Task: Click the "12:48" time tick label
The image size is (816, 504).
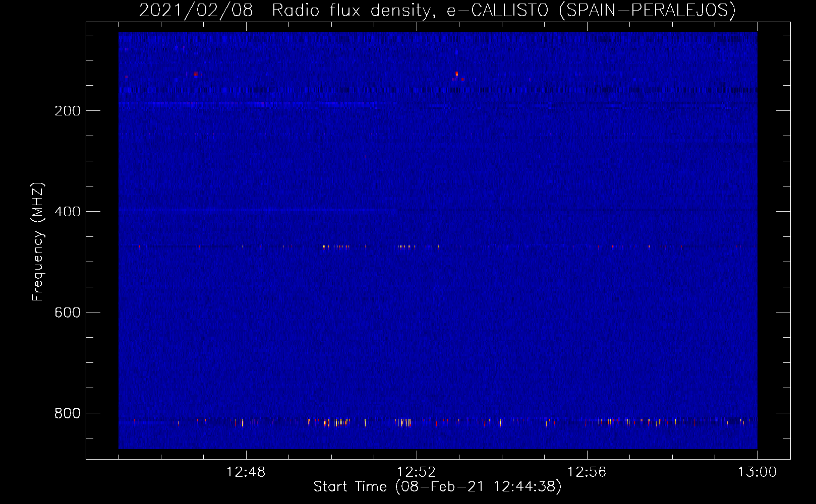Action: click(x=246, y=472)
